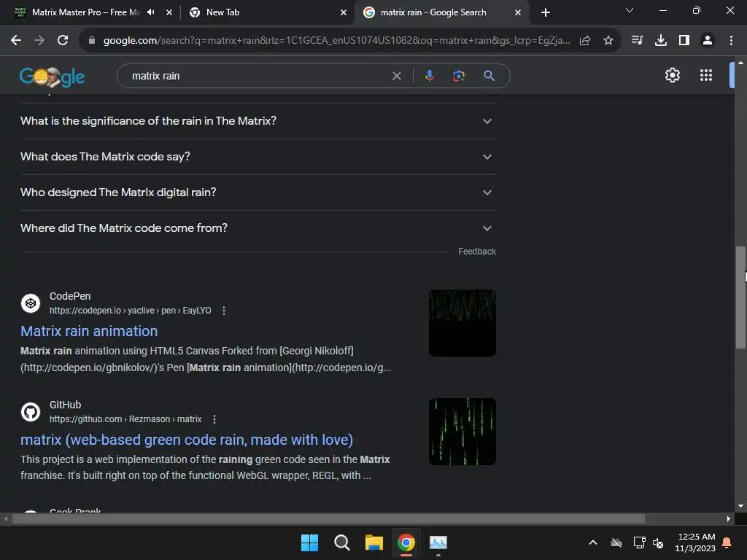Send feedback via Feedback link
Image resolution: width=747 pixels, height=560 pixels.
(477, 252)
